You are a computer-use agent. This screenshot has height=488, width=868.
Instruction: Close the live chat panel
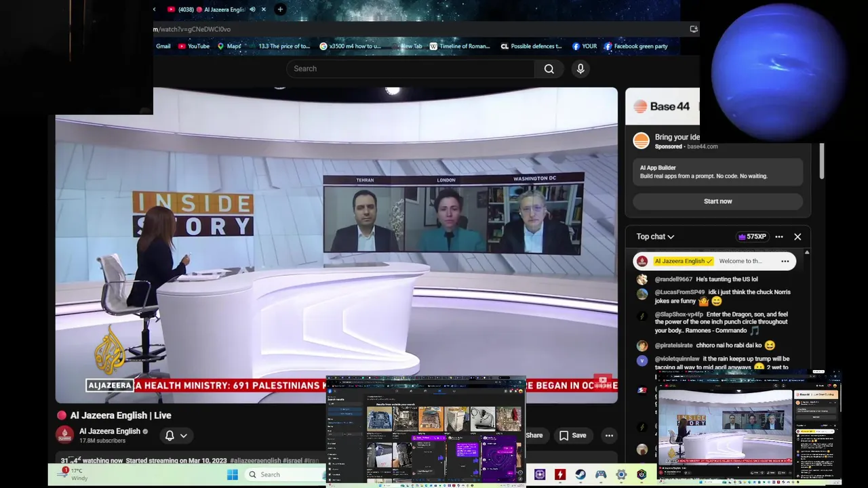[x=797, y=237]
